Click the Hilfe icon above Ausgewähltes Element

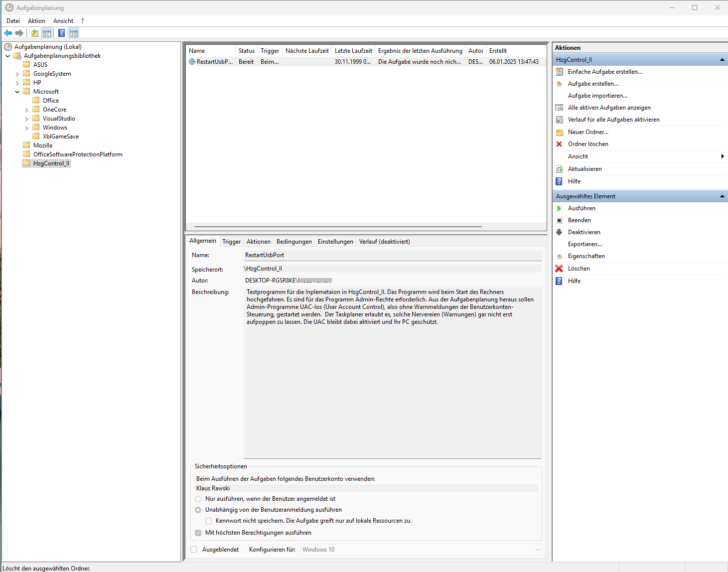coord(559,181)
